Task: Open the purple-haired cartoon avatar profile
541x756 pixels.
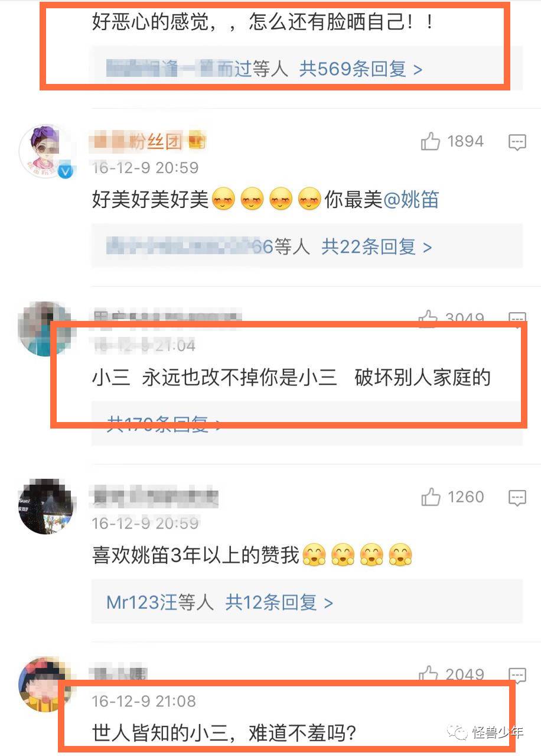Action: [46, 151]
